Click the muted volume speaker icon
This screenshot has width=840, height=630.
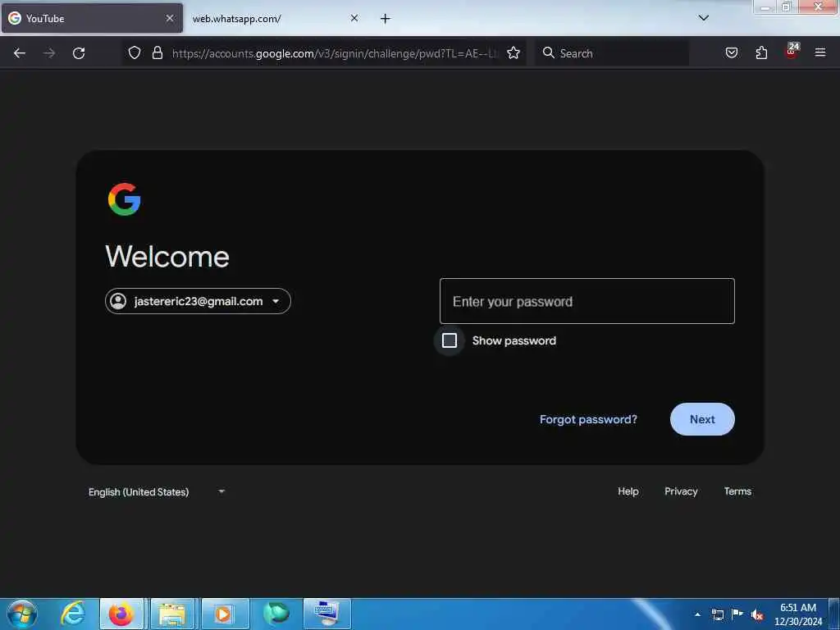[757, 614]
